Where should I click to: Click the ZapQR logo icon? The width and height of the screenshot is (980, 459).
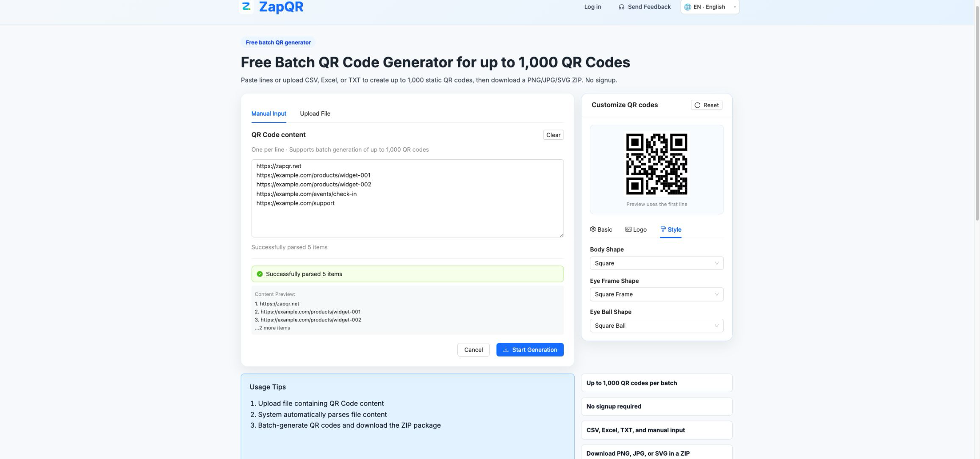coord(246,6)
